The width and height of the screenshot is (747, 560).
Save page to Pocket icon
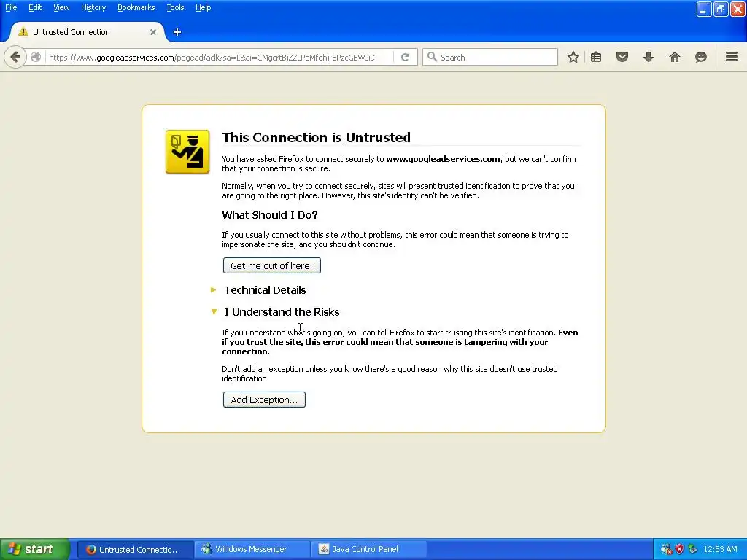pyautogui.click(x=622, y=57)
